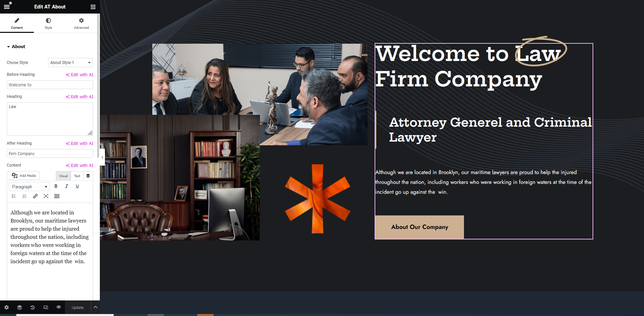
Task: Apply bold formatting in the editor
Action: (56, 186)
